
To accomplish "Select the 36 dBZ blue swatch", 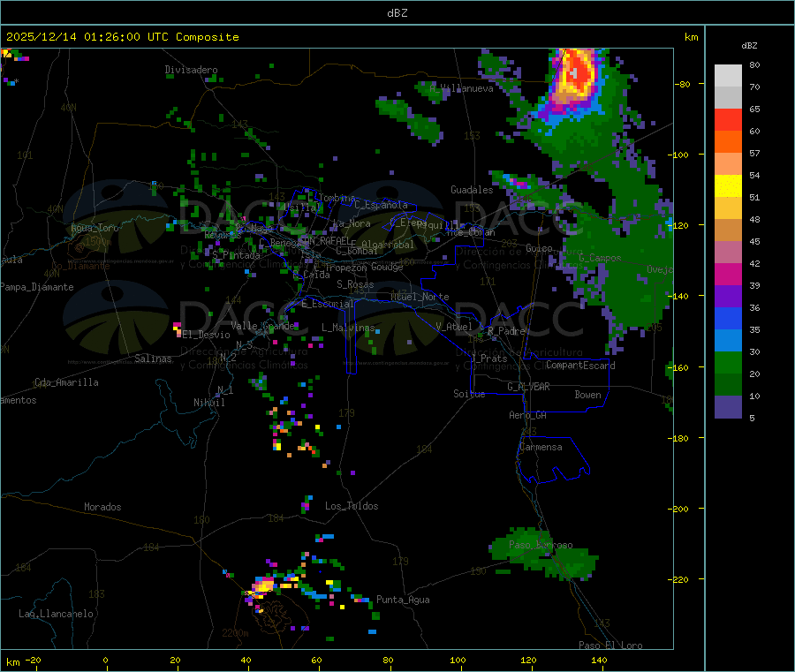I will point(728,318).
